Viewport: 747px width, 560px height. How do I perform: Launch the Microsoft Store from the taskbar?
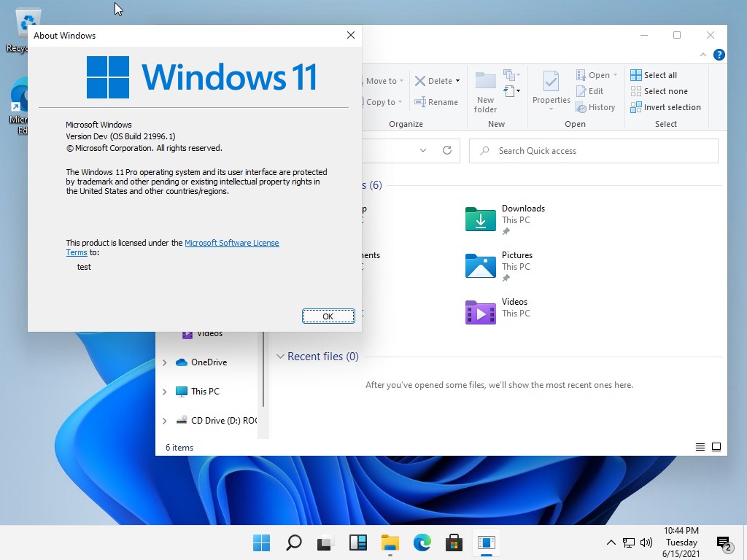pos(454,542)
